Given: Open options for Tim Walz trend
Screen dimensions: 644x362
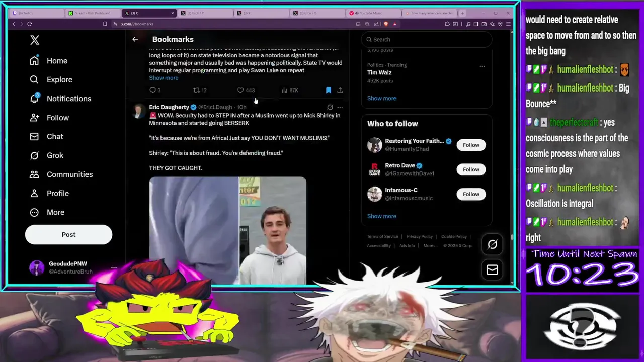Looking at the screenshot, I should [x=482, y=66].
